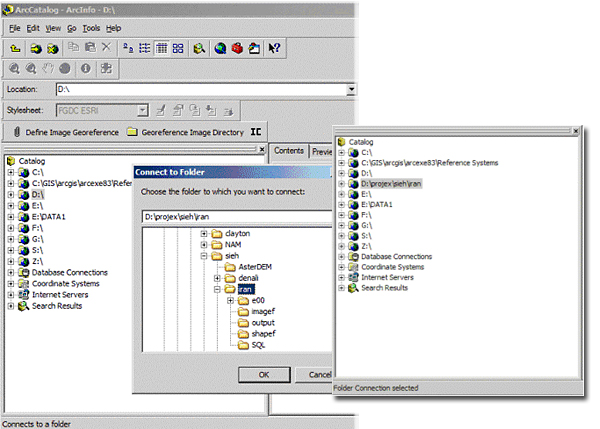The image size is (600, 429).
Task: Open the Tools menu
Action: [91, 28]
